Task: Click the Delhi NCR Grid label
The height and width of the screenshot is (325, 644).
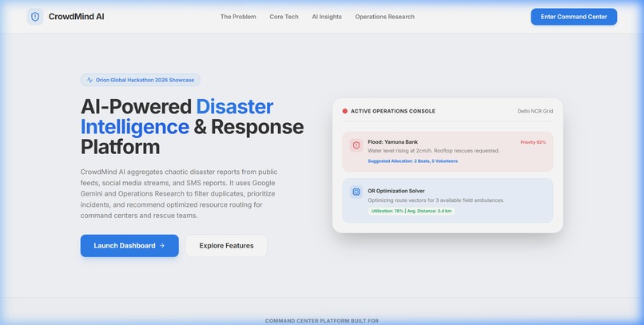Action: 535,111
